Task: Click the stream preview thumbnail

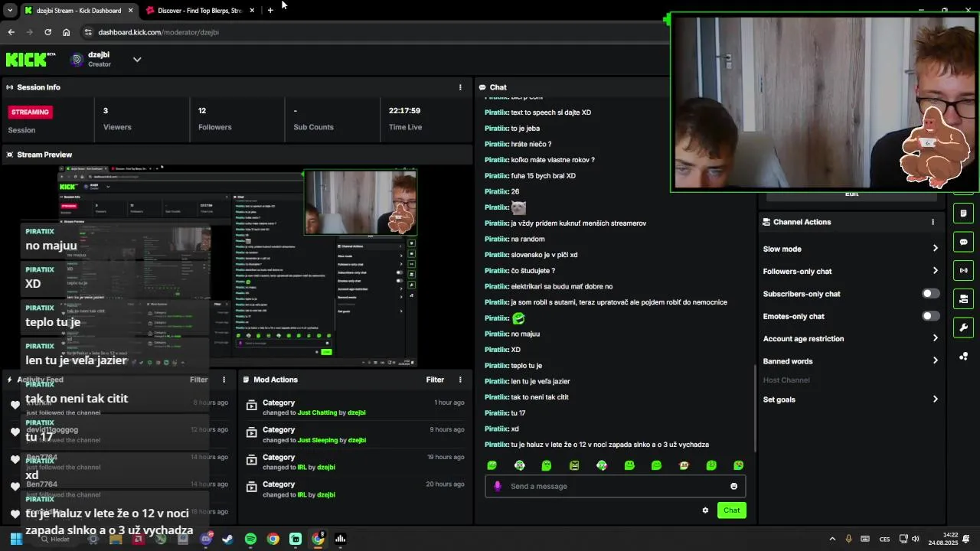Action: click(238, 266)
